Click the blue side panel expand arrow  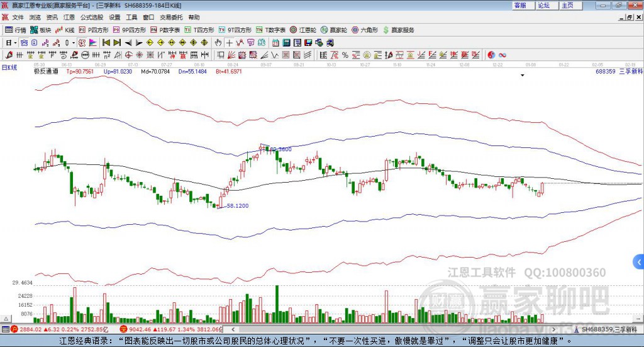[639, 262]
